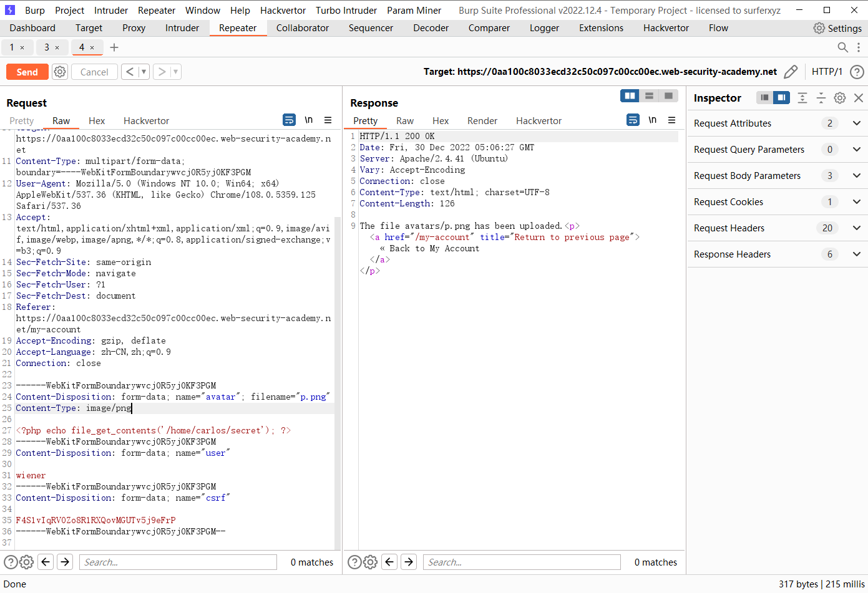Click search icon in the Repeater tab bar
The height and width of the screenshot is (593, 868).
(x=842, y=47)
